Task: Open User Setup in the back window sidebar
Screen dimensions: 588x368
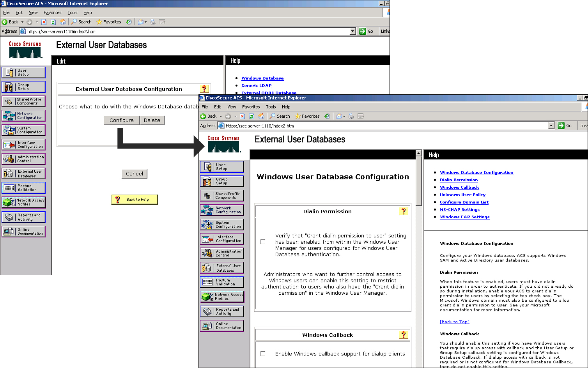Action: click(x=23, y=73)
